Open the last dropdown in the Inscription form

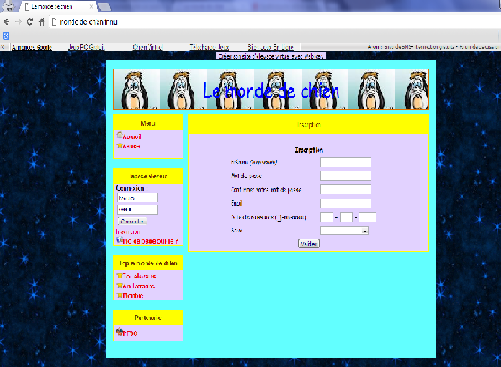point(344,230)
